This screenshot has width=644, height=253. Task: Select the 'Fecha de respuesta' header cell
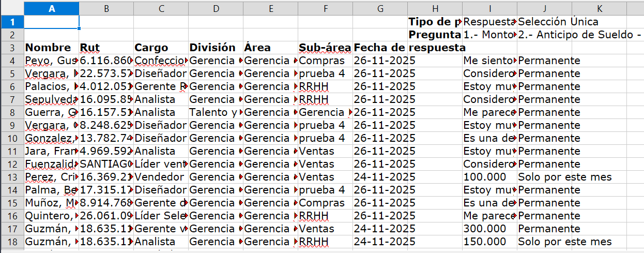click(x=380, y=48)
